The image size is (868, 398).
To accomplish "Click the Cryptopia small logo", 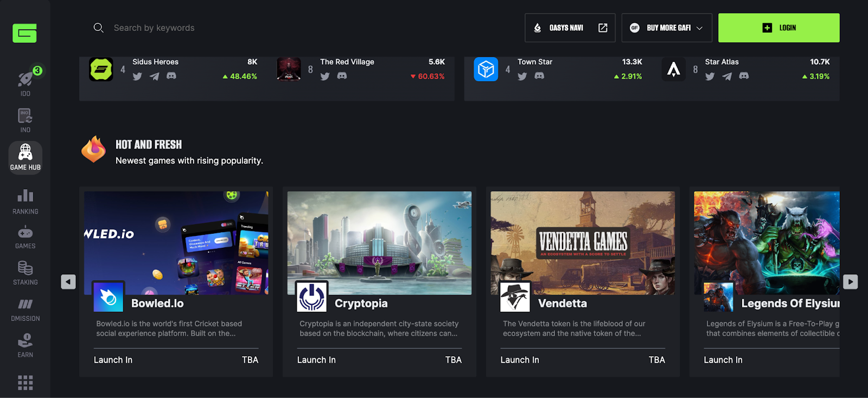I will pos(312,297).
